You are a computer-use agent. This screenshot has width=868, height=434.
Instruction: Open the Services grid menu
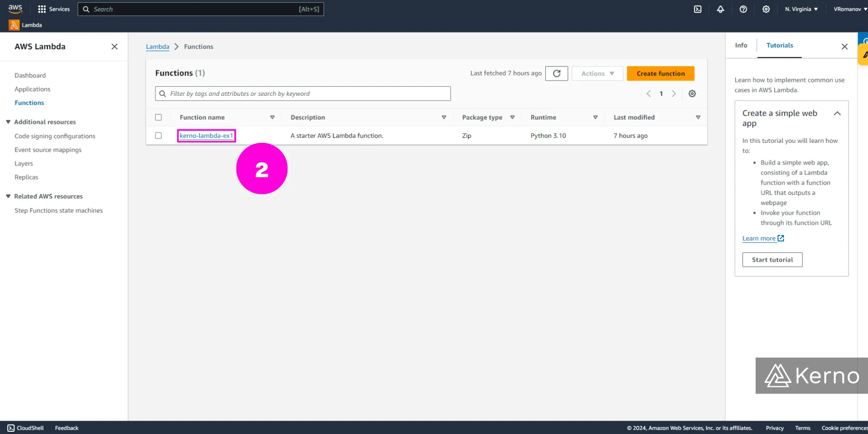54,9
